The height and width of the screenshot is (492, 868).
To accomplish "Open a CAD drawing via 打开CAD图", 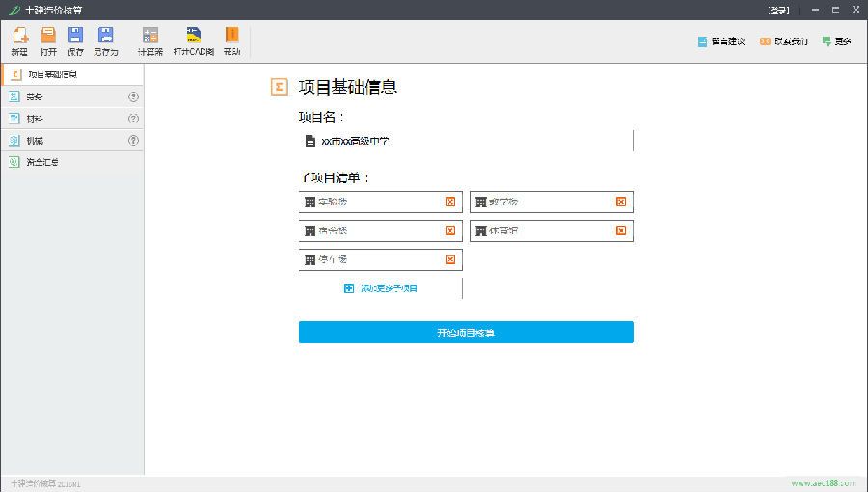I will [193, 41].
